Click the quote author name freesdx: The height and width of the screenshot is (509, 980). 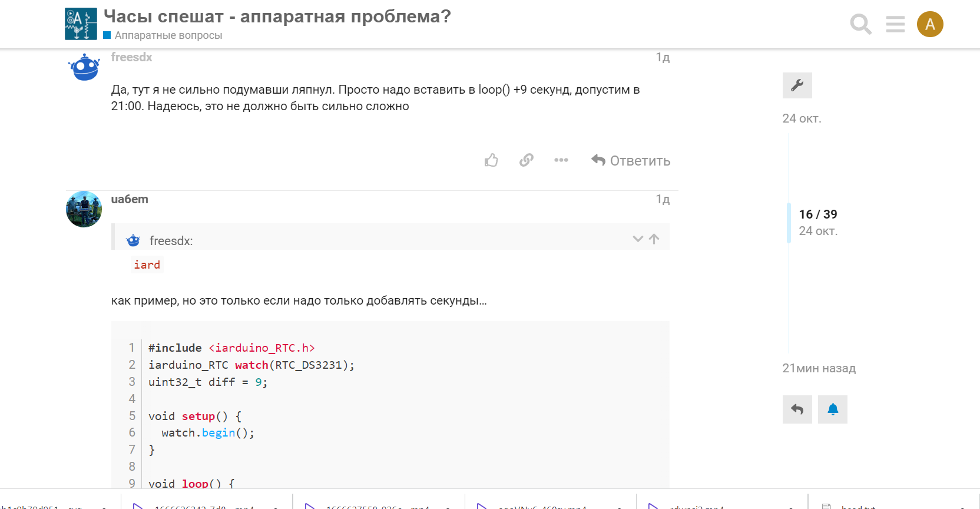pos(171,241)
